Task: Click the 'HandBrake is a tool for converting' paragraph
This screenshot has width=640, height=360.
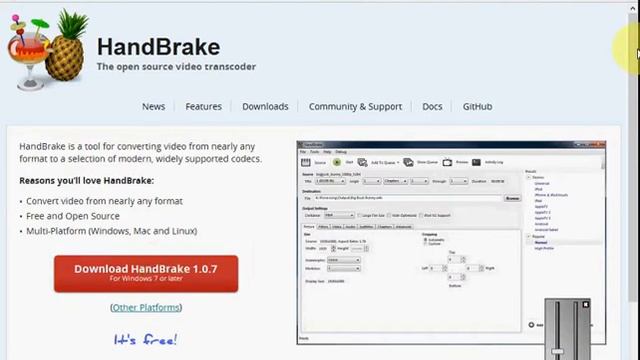Action: coord(140,152)
